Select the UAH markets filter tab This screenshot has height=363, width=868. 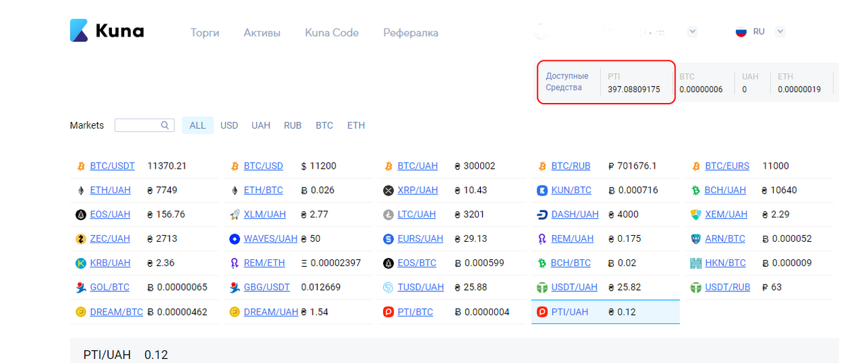coord(261,125)
